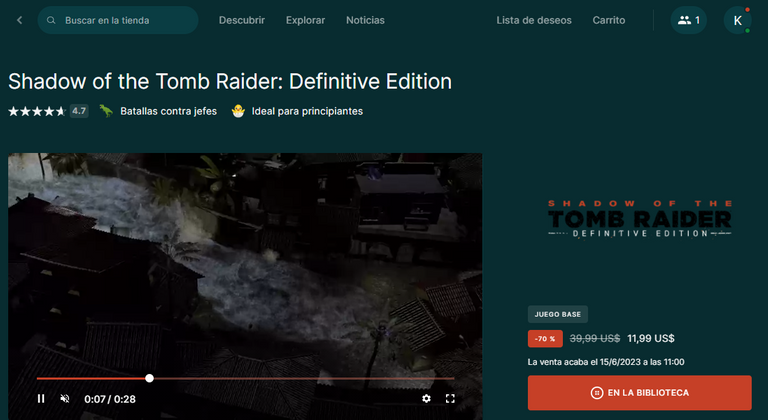Open the Carrito page
The width and height of the screenshot is (768, 420).
coord(609,20)
